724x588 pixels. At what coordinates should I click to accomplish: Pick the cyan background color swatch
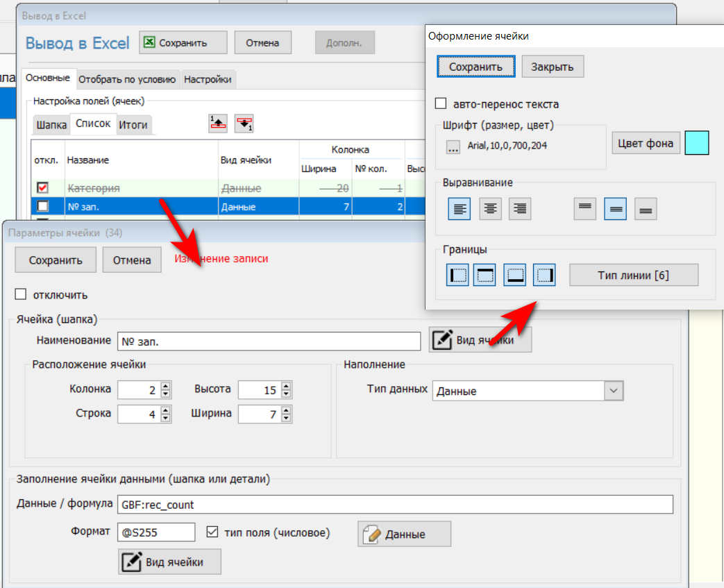pos(696,143)
